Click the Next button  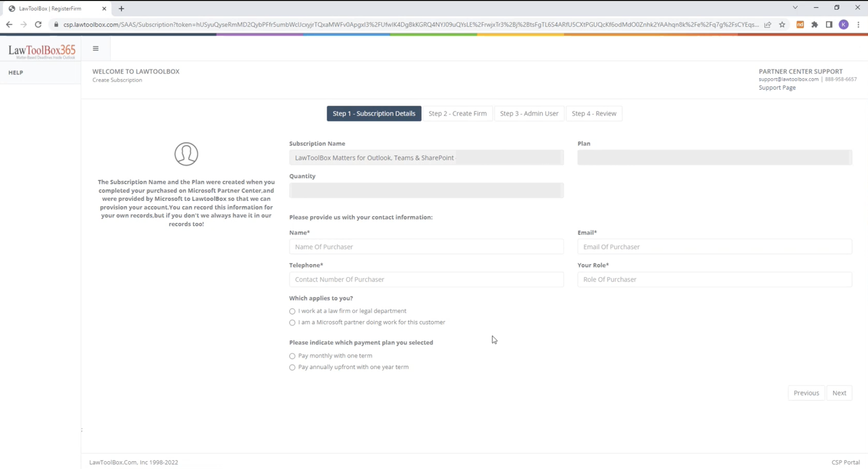[839, 393]
